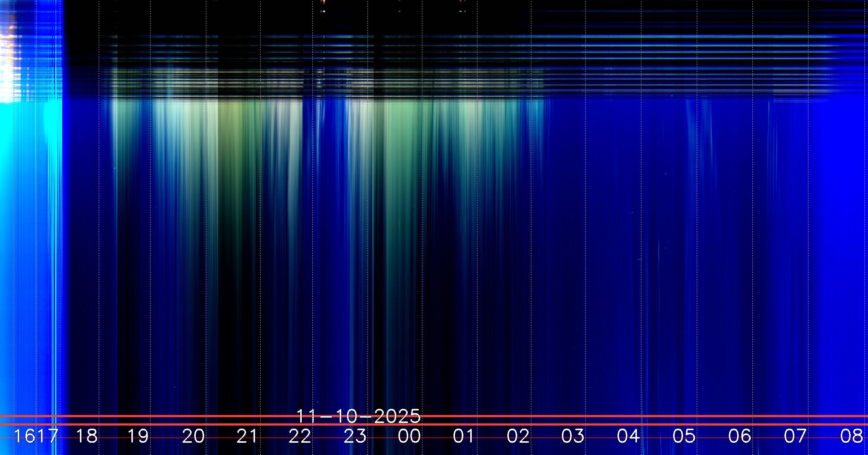Click the 21 hour label
868x455 pixels.
point(247,436)
